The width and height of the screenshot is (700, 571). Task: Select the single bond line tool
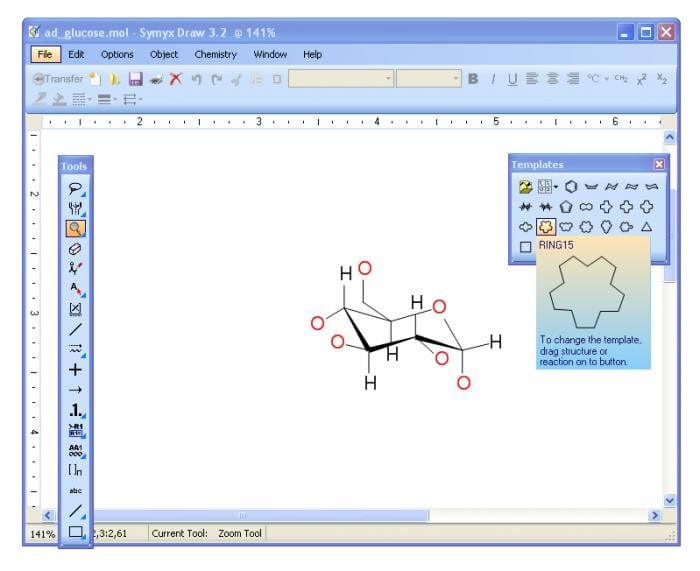[75, 329]
